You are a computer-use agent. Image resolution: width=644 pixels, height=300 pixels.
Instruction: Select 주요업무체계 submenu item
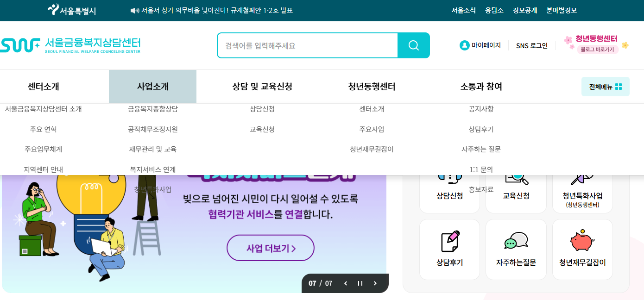coord(44,149)
